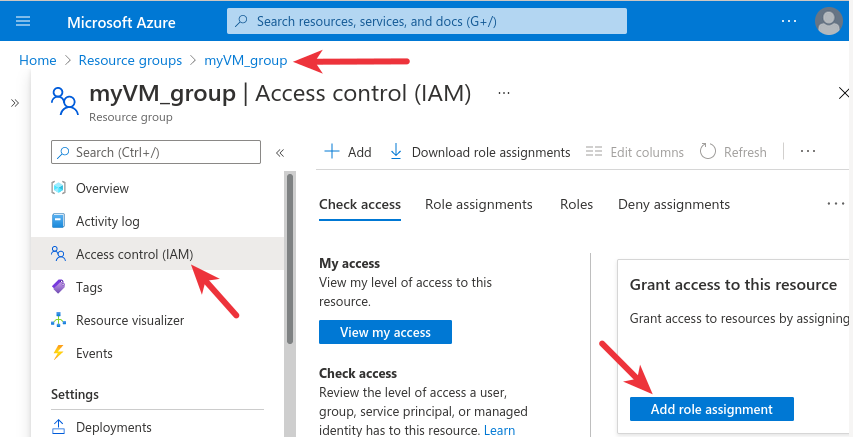Open Deployments under Settings

pyautogui.click(x=113, y=427)
